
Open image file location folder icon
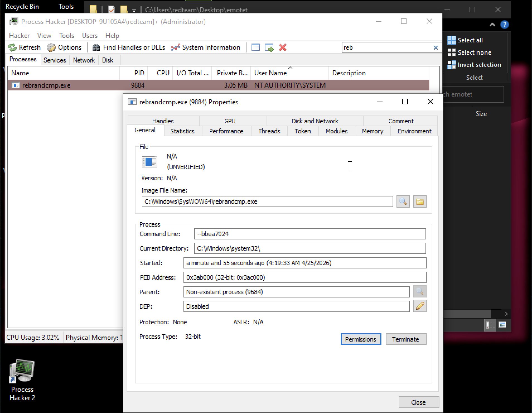[420, 201]
